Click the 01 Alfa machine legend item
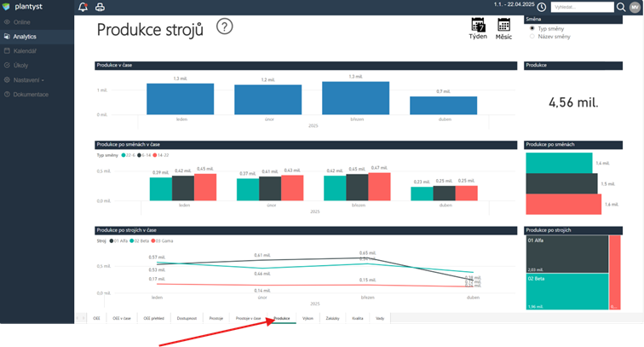644x347 pixels. tap(118, 241)
